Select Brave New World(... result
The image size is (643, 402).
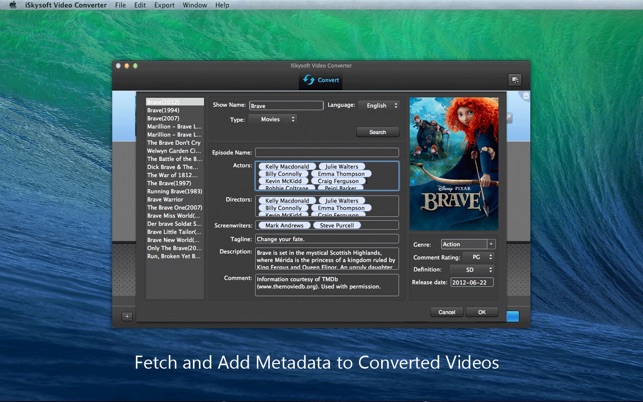point(175,240)
